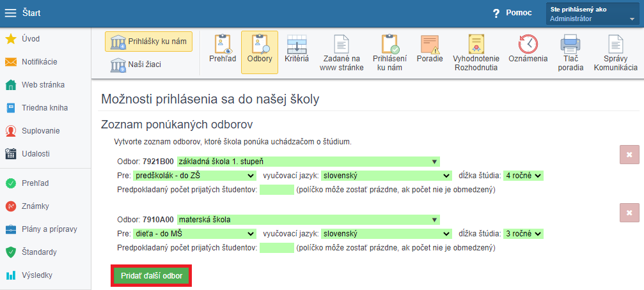Open vyučovací jazyk dropdown for základná škola

pyautogui.click(x=386, y=176)
